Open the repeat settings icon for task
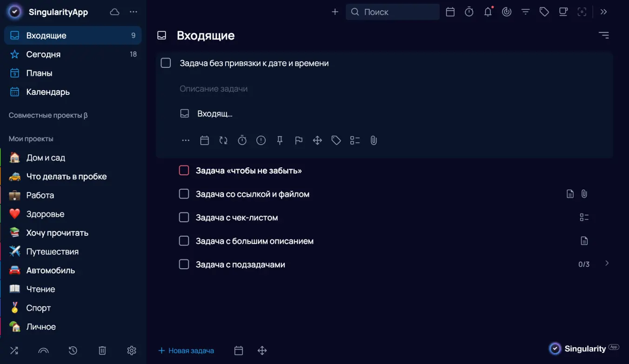The image size is (629, 364). 223,140
